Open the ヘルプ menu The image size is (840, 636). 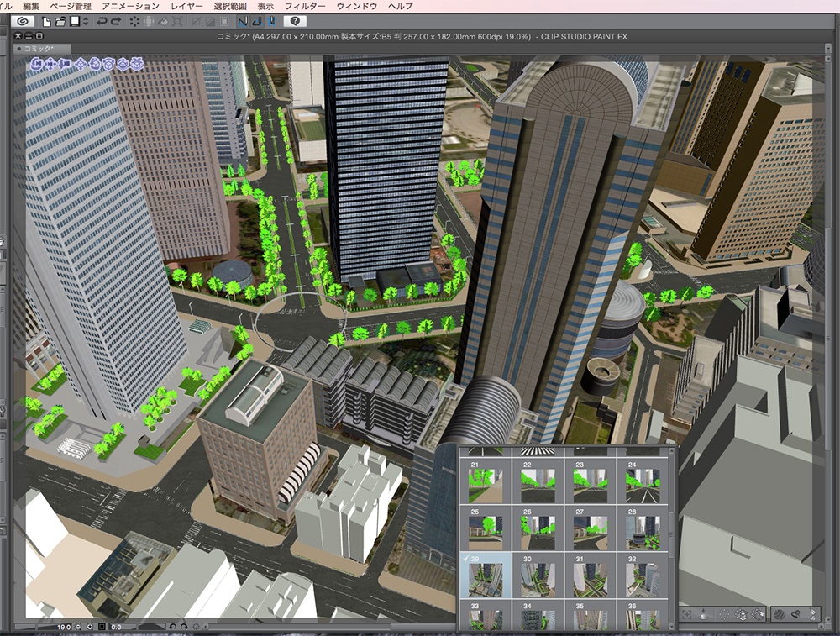pyautogui.click(x=400, y=6)
